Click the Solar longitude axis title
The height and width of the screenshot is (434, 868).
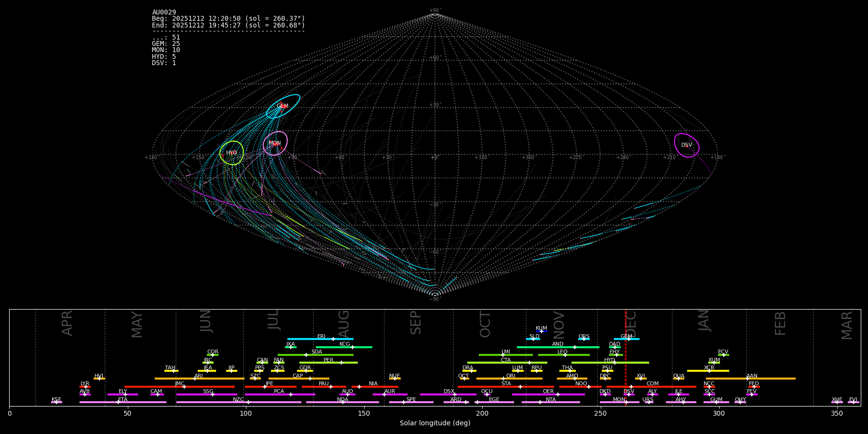(x=435, y=423)
